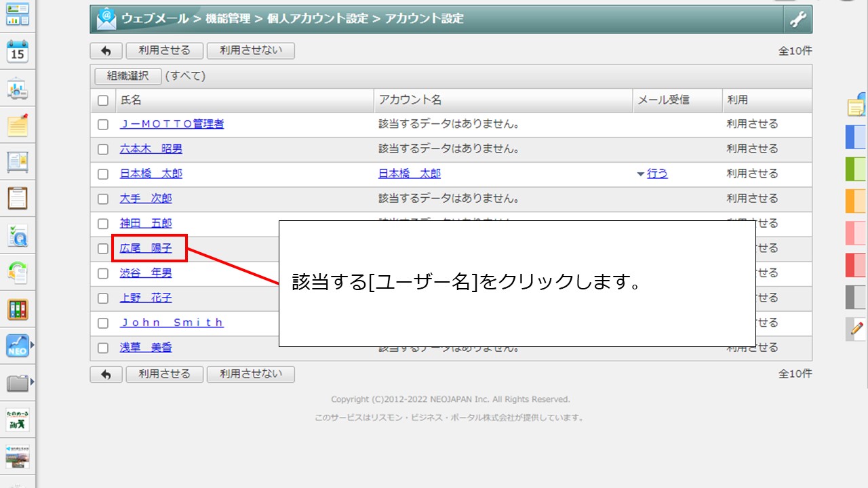Open the calendar icon in the sidebar

18,51
